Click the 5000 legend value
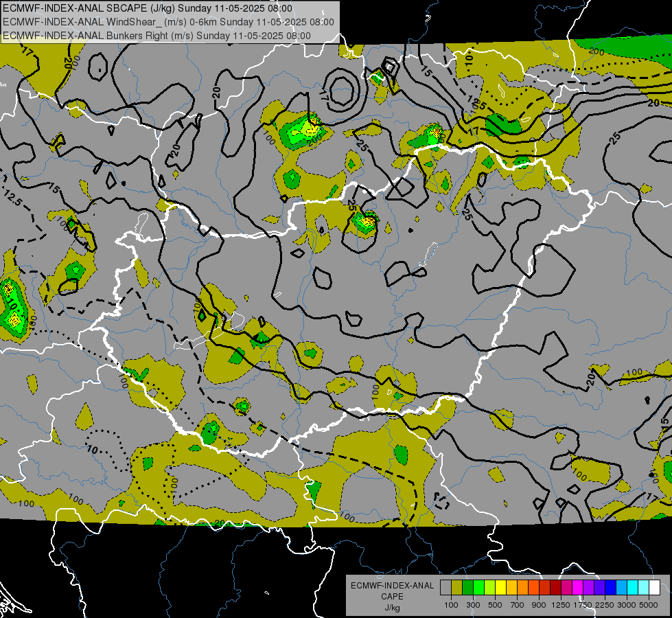The width and height of the screenshot is (672, 618). coord(649,605)
